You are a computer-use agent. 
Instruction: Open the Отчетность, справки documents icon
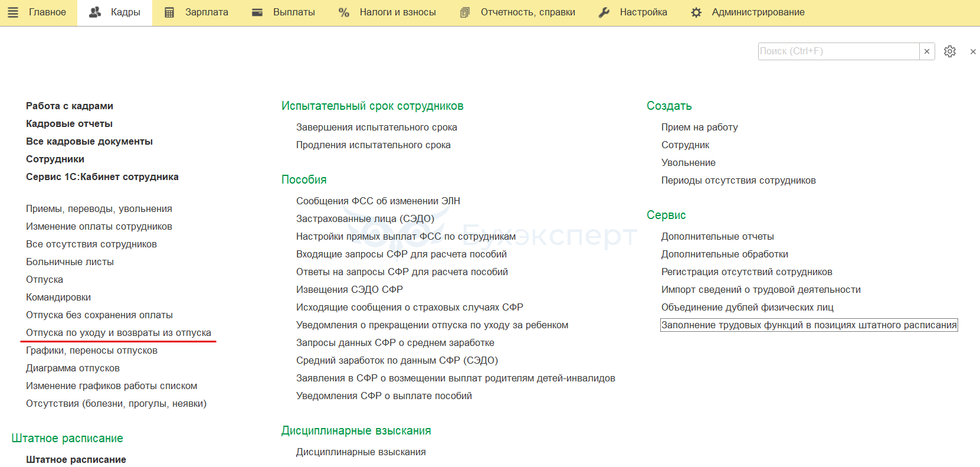pyautogui.click(x=465, y=12)
